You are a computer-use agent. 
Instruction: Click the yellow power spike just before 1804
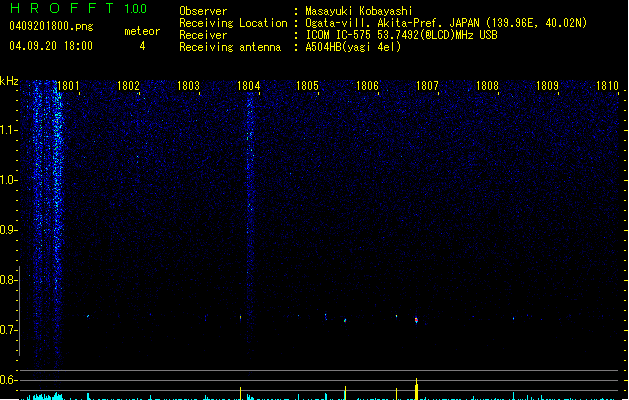240,393
